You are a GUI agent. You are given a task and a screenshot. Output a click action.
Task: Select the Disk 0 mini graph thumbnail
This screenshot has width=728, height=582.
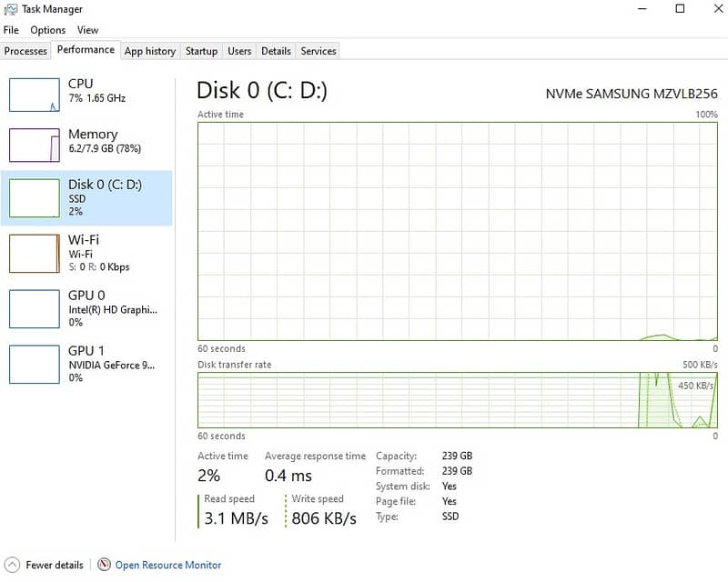click(35, 197)
